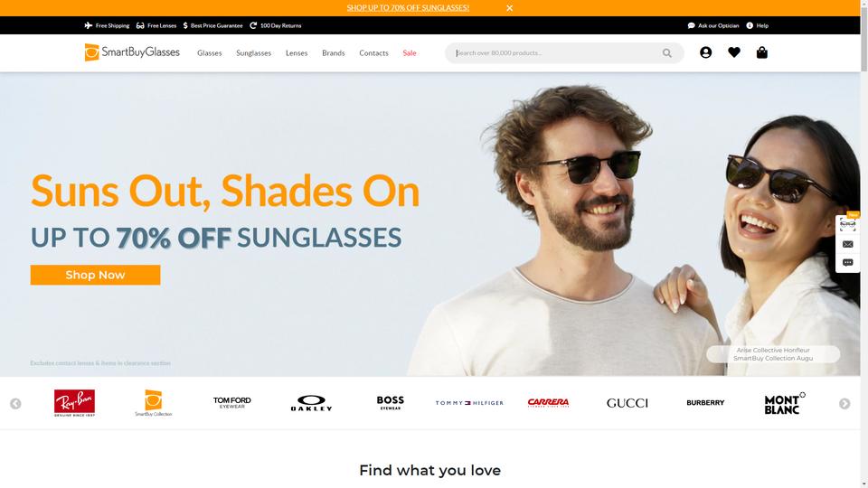Open the shopping bag icon
Screen dimensions: 868x488
click(x=761, y=52)
